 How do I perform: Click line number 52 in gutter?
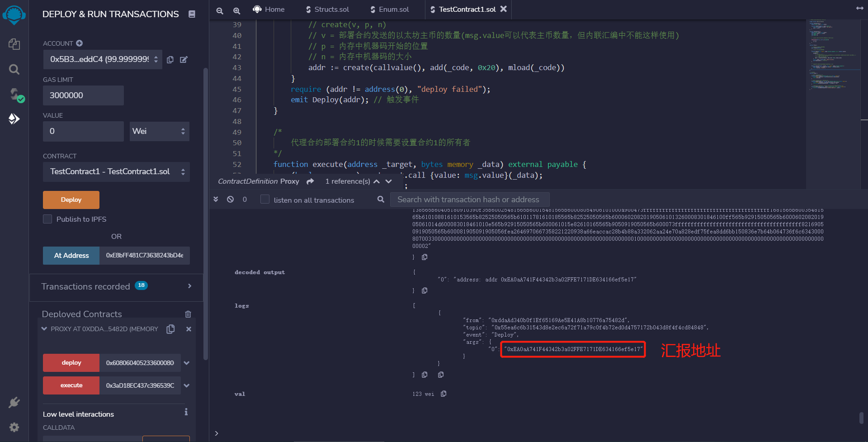click(237, 165)
